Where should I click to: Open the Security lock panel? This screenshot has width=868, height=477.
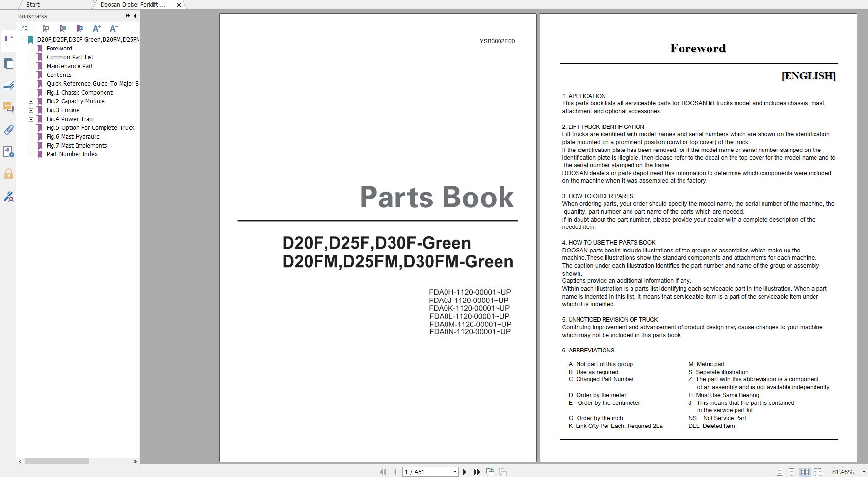coord(8,174)
